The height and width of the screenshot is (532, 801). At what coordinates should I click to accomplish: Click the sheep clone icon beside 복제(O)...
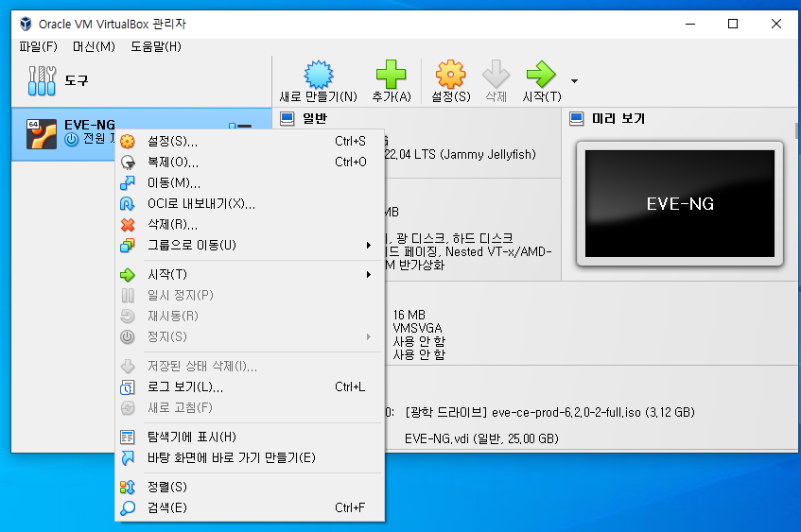pos(128,163)
